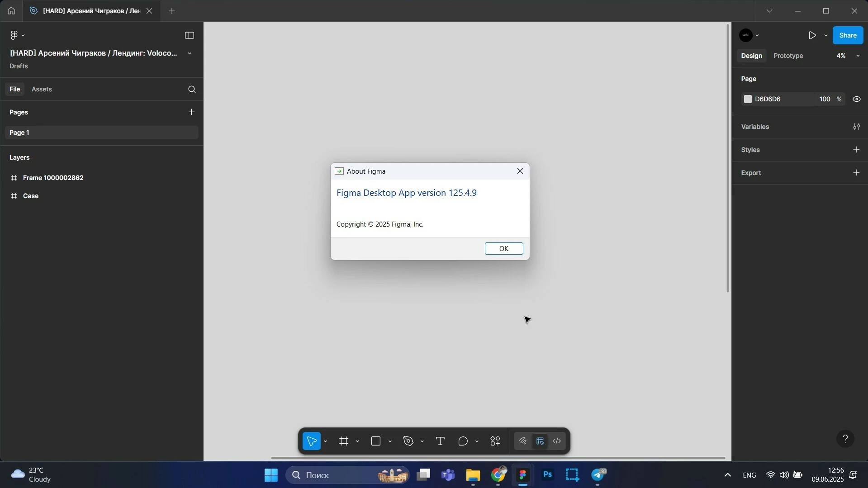This screenshot has height=488, width=868.
Task: Add a style with Styles plus icon
Action: point(856,150)
